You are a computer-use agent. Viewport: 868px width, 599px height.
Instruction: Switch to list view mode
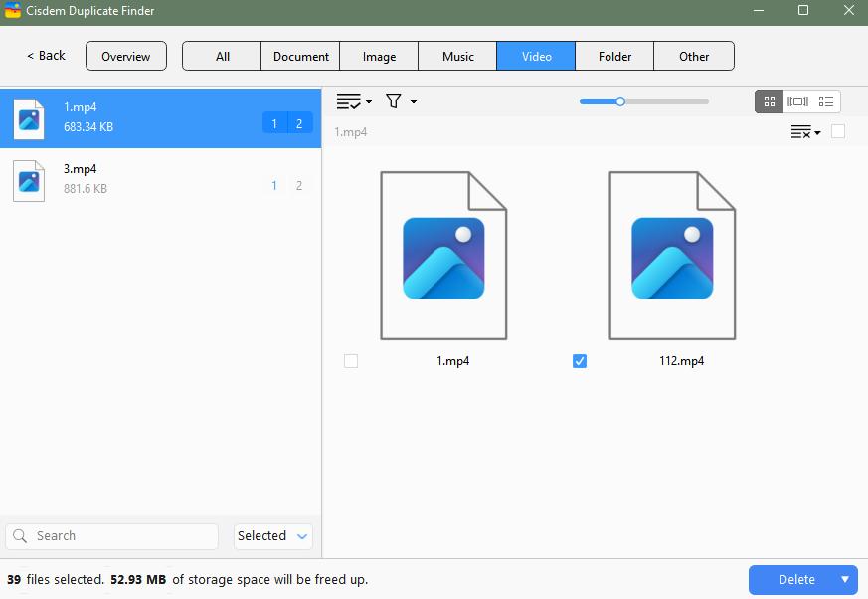(826, 100)
